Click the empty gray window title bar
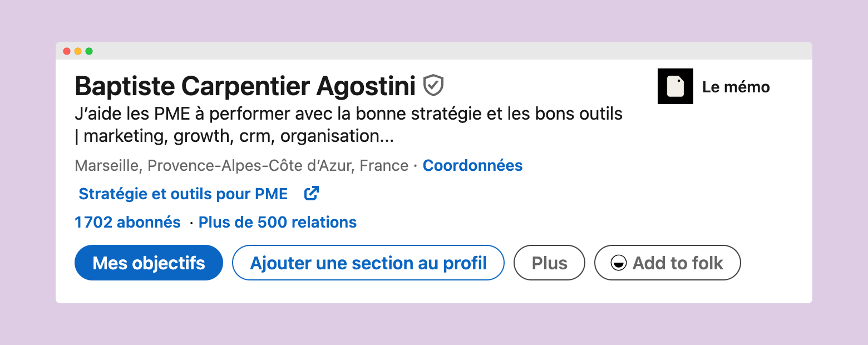Screen dimensions: 868x345 click(x=434, y=51)
